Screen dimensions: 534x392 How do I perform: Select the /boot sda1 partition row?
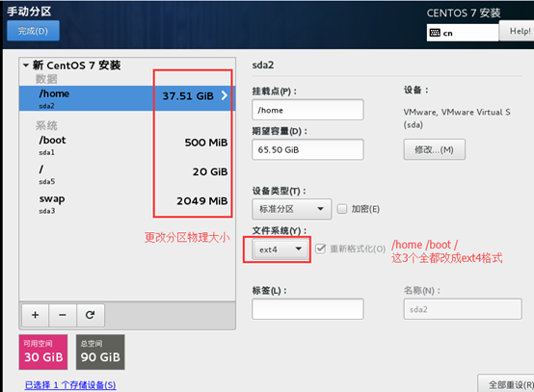click(x=127, y=145)
